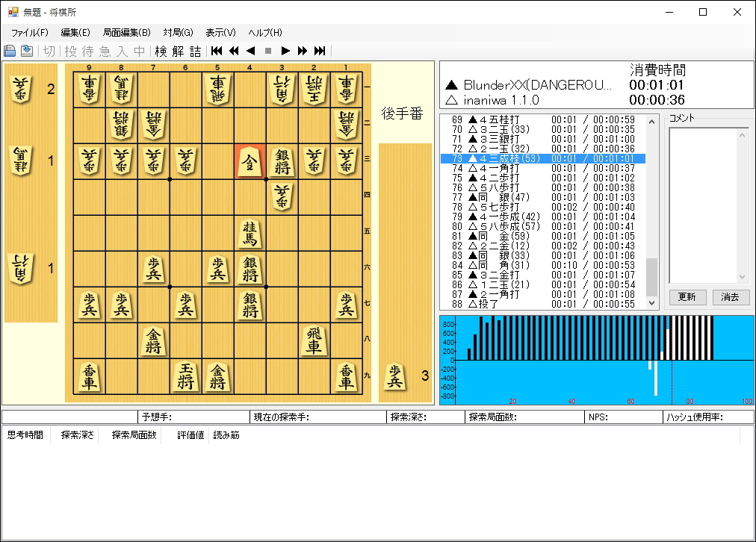Screen dimensions: 756x542
Task: Click the save game icon
Action: [x=26, y=51]
